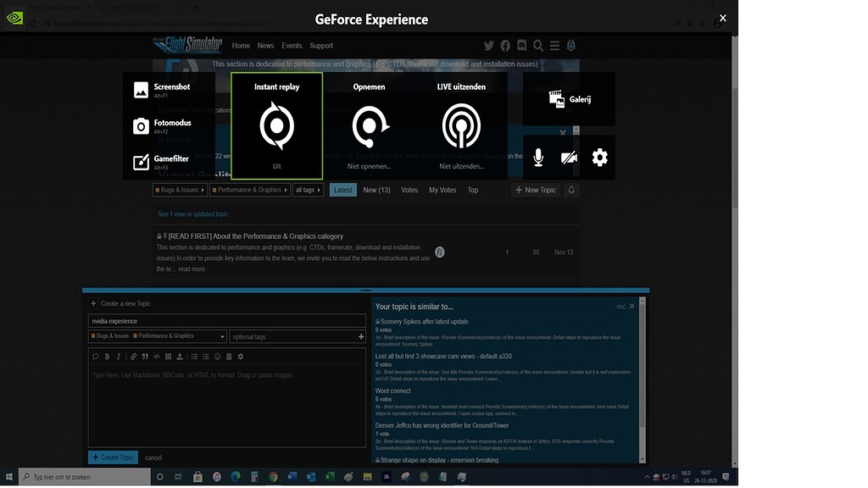Viewport: 868px width, 488px height.
Task: Open the forum hamburger menu
Action: coord(554,46)
